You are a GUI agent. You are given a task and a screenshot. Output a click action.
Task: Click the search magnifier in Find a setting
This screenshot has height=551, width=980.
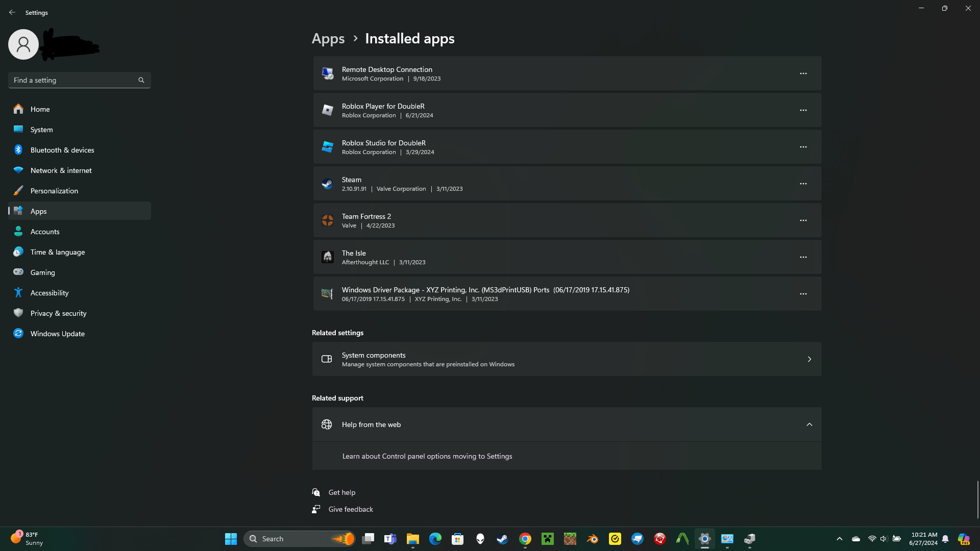coord(141,80)
